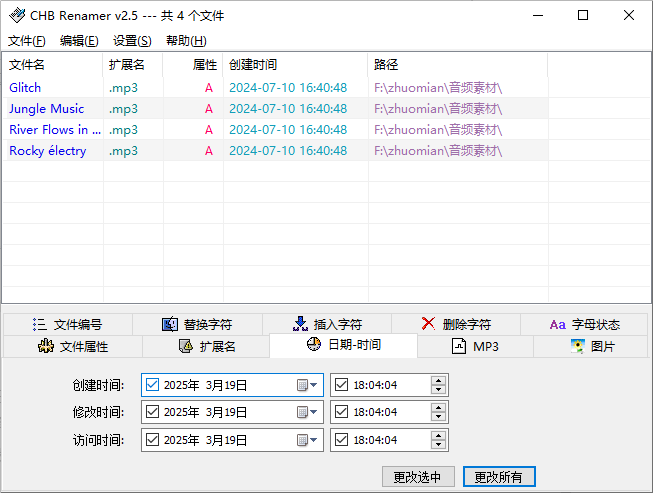The image size is (653, 493).
Task: Click the 更改所有 button
Action: (x=499, y=476)
